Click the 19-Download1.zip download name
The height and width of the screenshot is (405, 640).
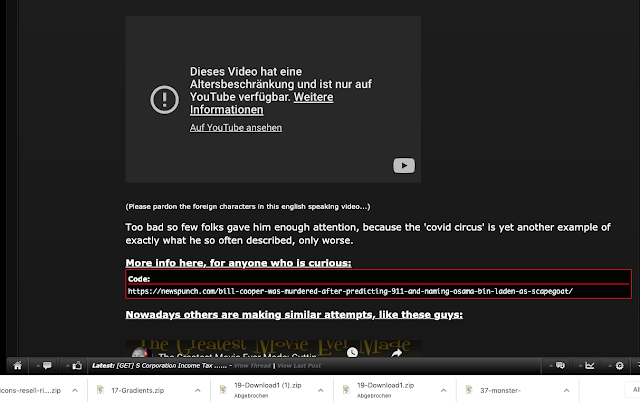pyautogui.click(x=385, y=385)
